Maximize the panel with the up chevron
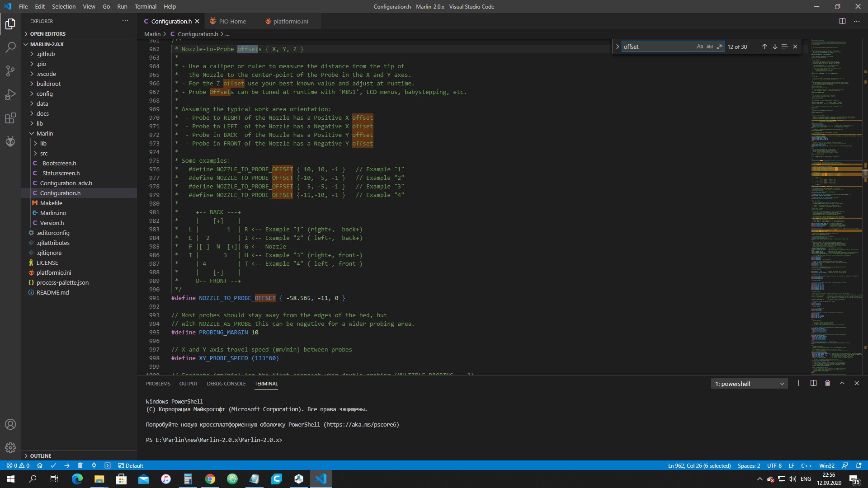Screen dimensions: 868x488 click(842, 383)
